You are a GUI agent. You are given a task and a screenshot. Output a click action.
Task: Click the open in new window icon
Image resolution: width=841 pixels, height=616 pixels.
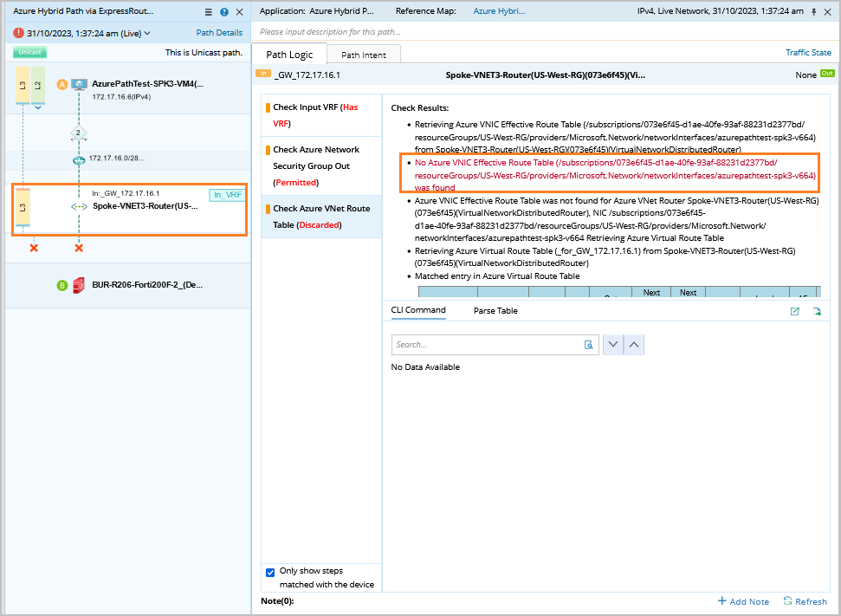[x=795, y=311]
